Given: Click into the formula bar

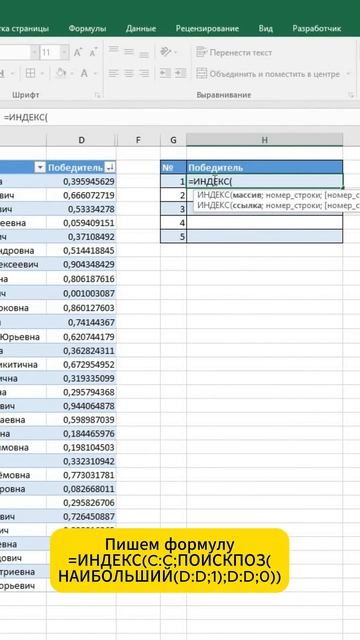Looking at the screenshot, I should (x=180, y=118).
